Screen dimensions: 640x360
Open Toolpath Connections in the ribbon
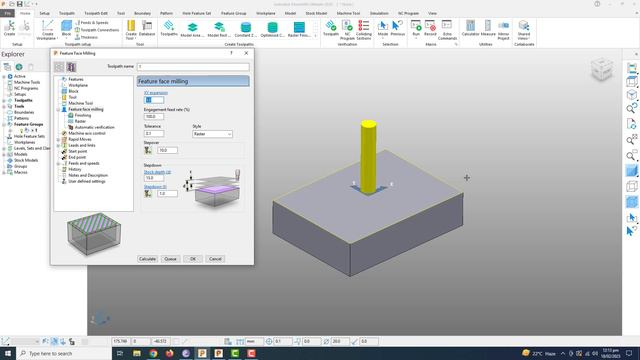point(97,30)
